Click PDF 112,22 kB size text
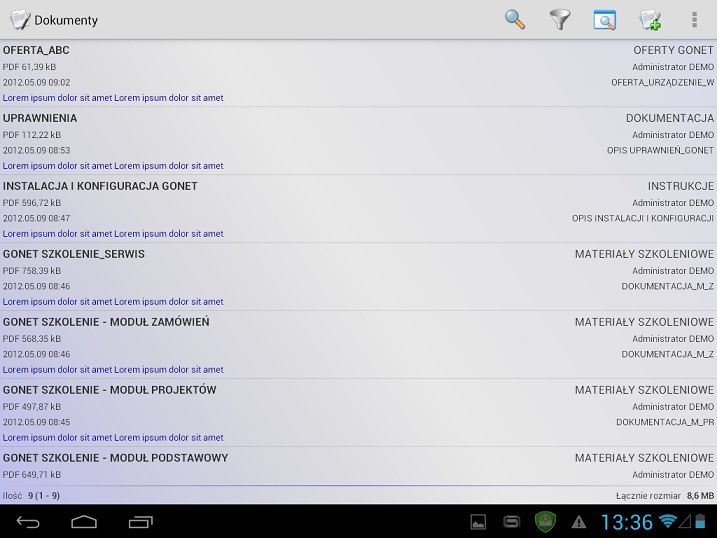 (32, 135)
